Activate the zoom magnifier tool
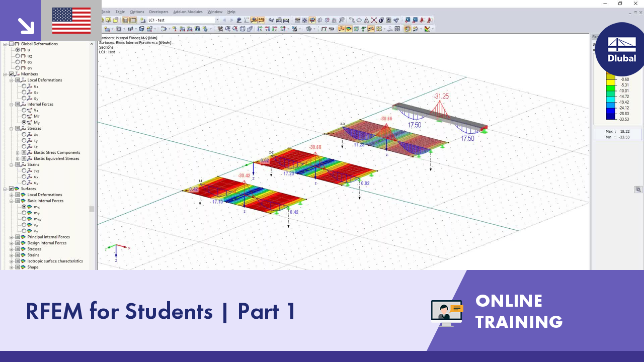This screenshot has width=644, height=362. [227, 29]
